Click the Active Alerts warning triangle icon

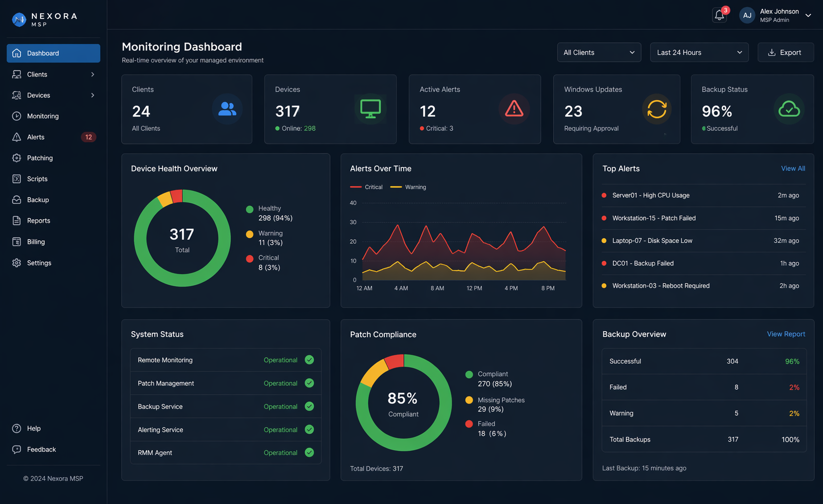click(x=514, y=109)
